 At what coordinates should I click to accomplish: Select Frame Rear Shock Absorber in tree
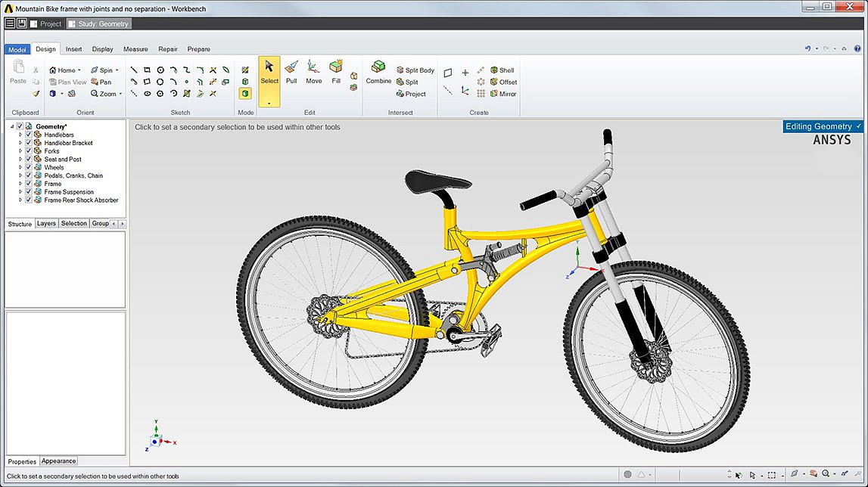pyautogui.click(x=81, y=200)
